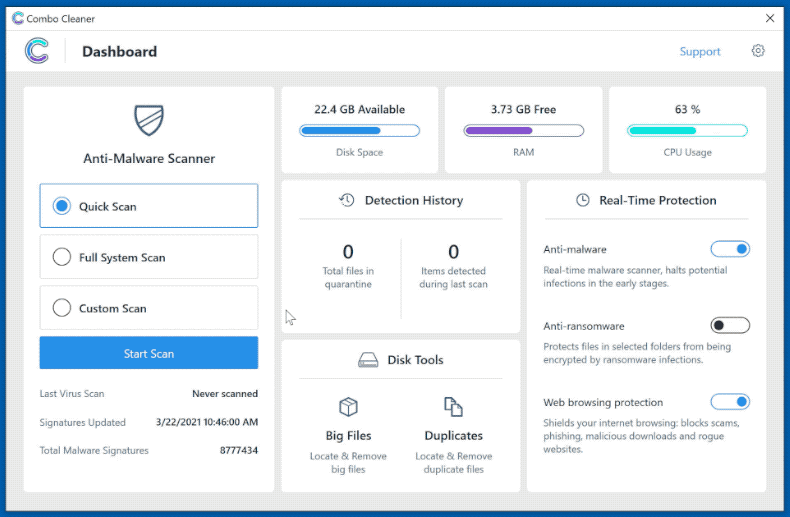The height and width of the screenshot is (517, 790).
Task: Click the Anti-malware description text
Action: point(635,277)
